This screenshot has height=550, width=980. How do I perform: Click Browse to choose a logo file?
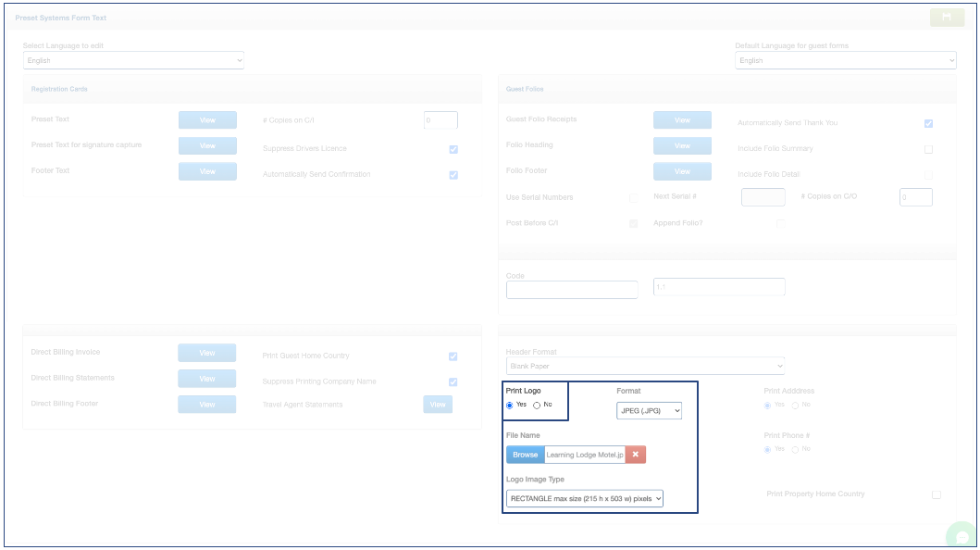(525, 455)
